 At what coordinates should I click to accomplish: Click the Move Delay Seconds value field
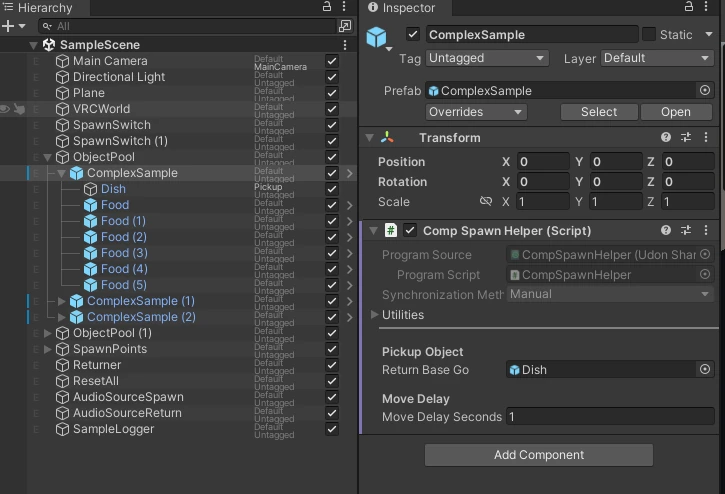pyautogui.click(x=610, y=416)
